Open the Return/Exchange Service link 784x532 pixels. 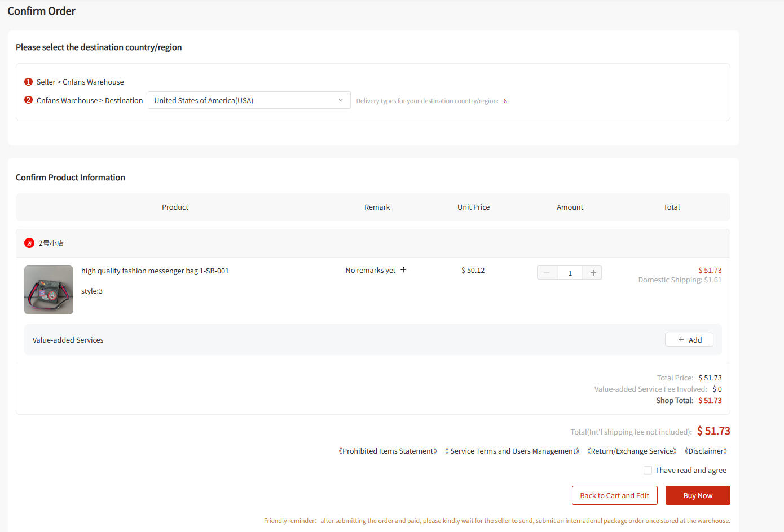(632, 451)
